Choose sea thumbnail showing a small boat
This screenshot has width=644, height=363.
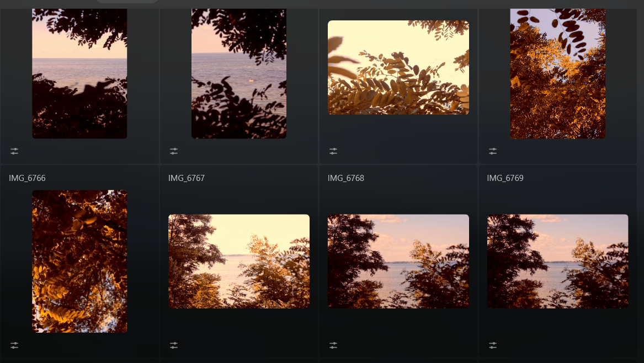[239, 73]
